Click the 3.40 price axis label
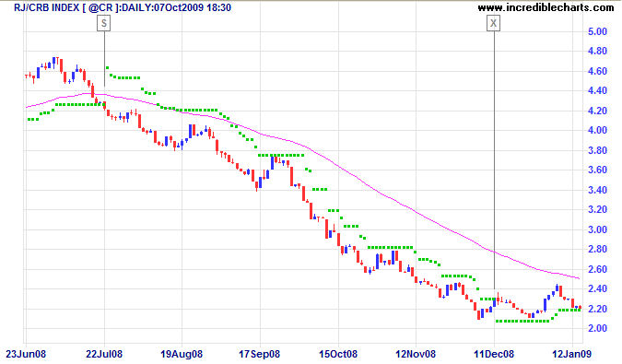 pyautogui.click(x=597, y=190)
